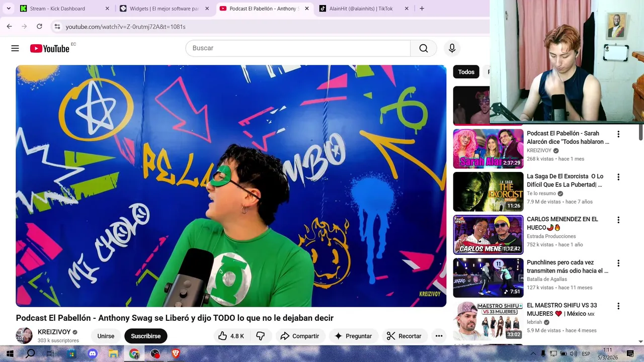Viewport: 644px width, 362px height.
Task: Open CARLOS MENENDEZ EN EL HUECO title
Action: pos(562,223)
